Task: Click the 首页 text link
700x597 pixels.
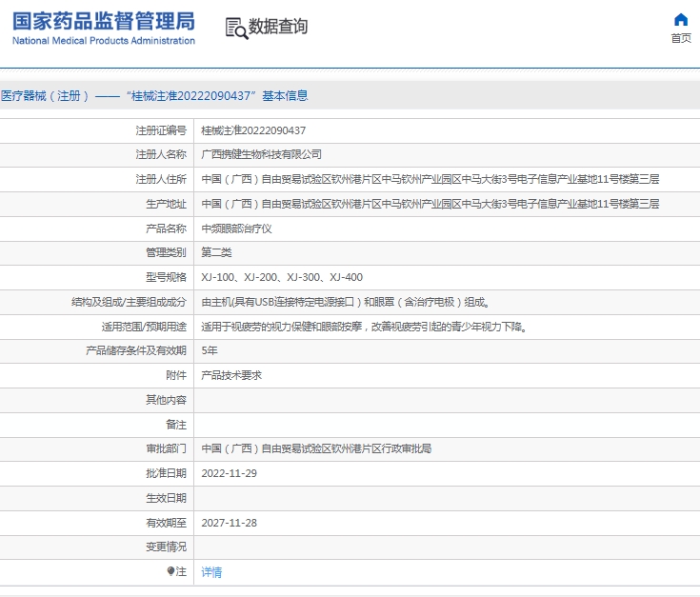Action: coord(681,38)
